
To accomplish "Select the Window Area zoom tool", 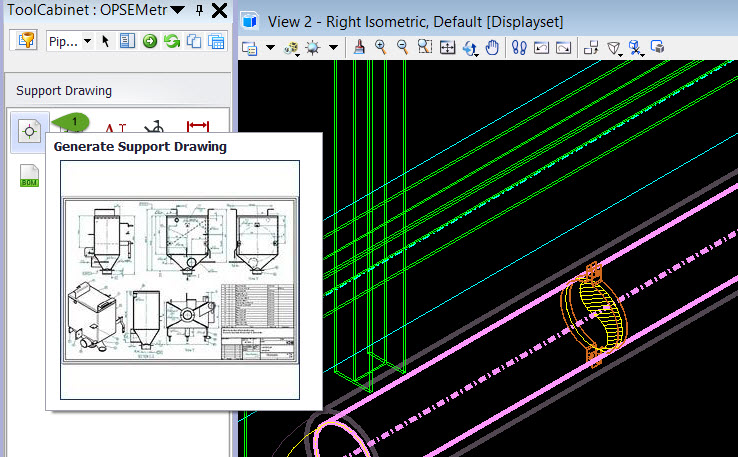I will 425,47.
